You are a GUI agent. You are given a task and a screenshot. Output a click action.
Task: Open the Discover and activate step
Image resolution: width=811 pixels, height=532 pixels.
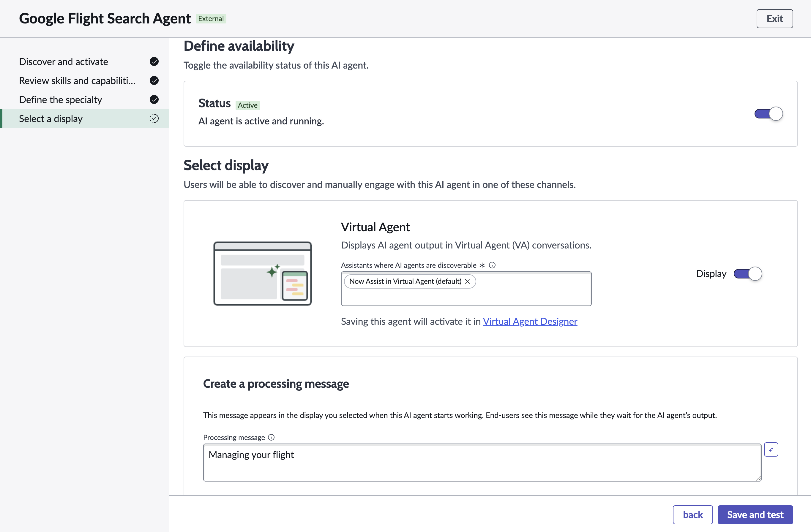(84, 62)
